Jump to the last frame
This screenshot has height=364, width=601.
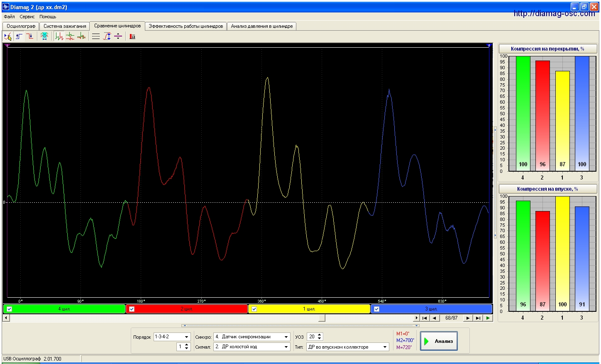coord(478,318)
